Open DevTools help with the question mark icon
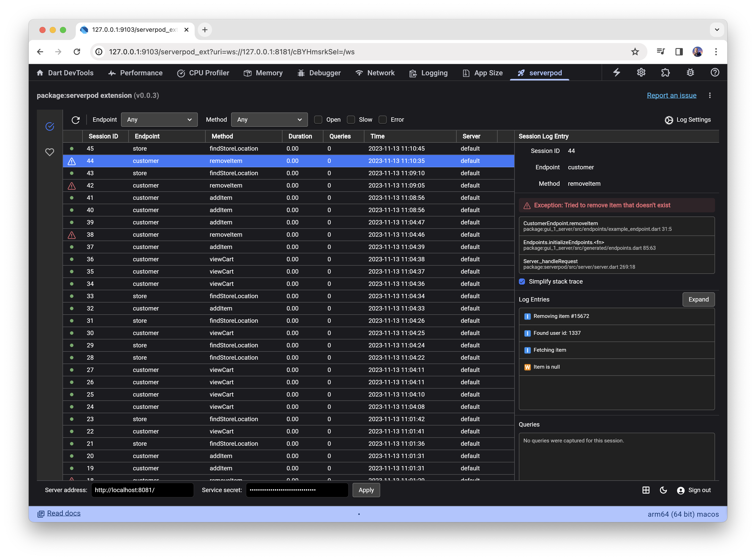 tap(715, 72)
